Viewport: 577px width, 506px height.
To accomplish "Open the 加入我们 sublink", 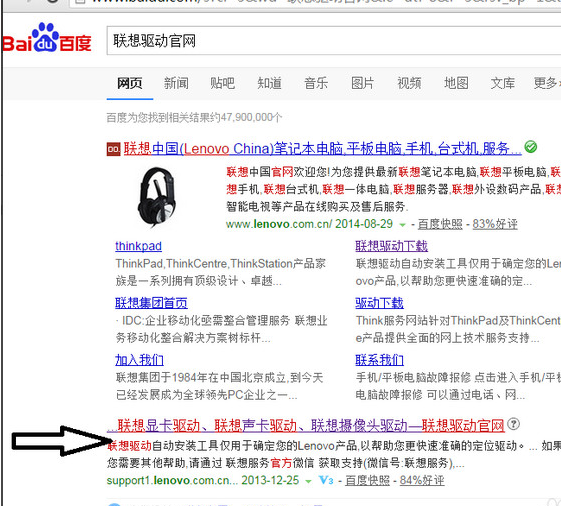I will tap(139, 360).
